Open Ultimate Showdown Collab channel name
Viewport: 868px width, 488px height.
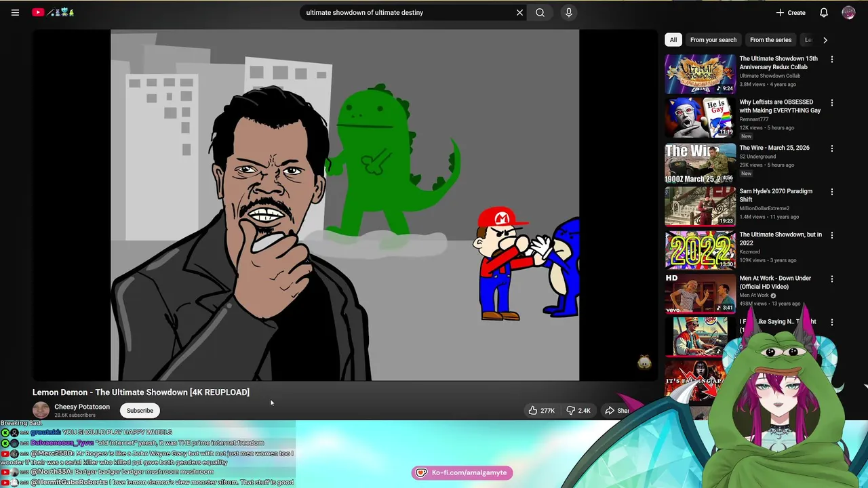770,76
